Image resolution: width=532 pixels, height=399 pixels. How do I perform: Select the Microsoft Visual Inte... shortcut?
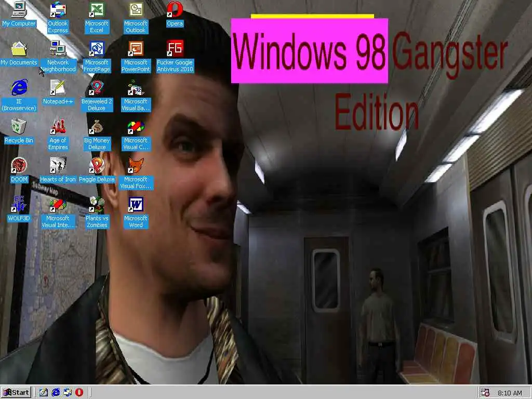[x=58, y=212]
